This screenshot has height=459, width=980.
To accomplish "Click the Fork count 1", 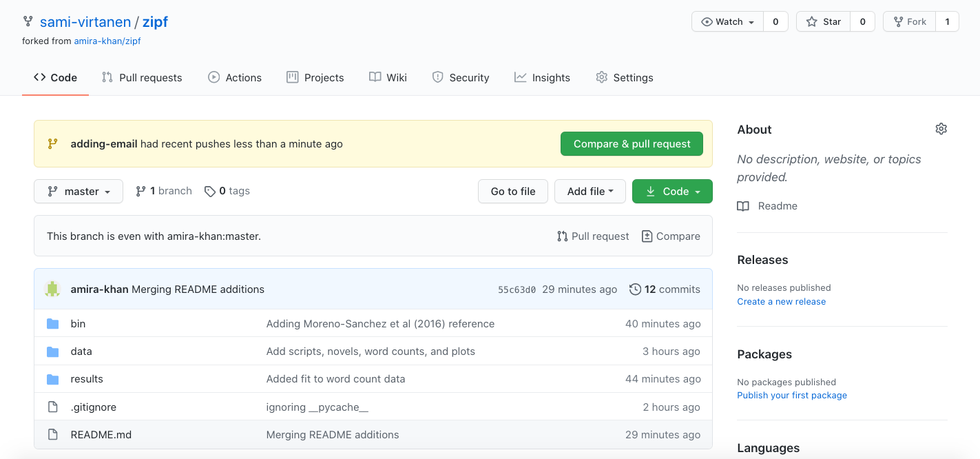I will (947, 22).
